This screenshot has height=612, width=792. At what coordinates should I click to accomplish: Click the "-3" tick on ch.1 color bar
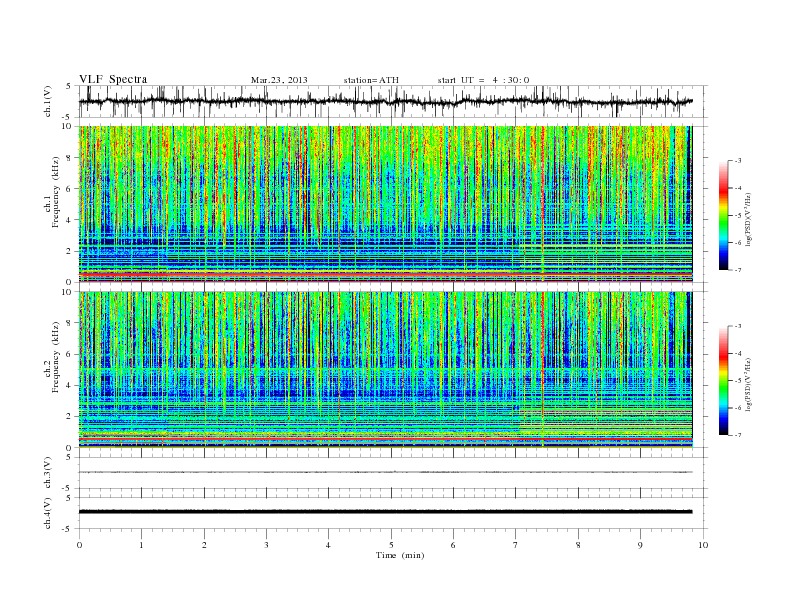point(737,161)
